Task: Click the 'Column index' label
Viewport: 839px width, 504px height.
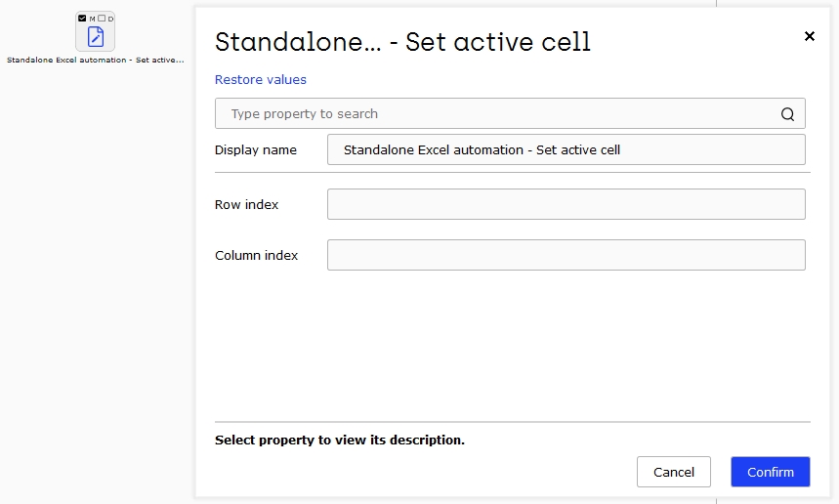Action: pos(256,256)
